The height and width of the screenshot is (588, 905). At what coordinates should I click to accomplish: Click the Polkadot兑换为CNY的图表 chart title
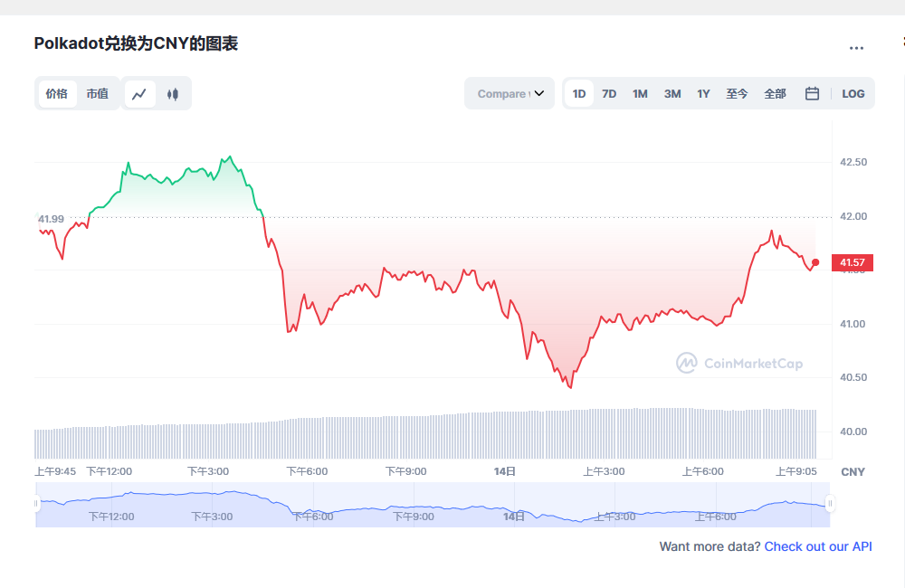pos(137,43)
